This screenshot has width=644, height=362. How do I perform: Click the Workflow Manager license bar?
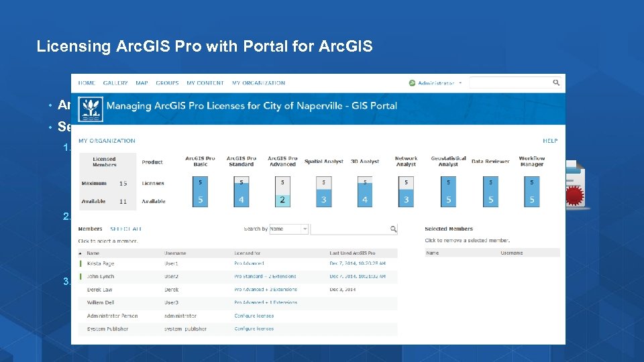(x=532, y=192)
